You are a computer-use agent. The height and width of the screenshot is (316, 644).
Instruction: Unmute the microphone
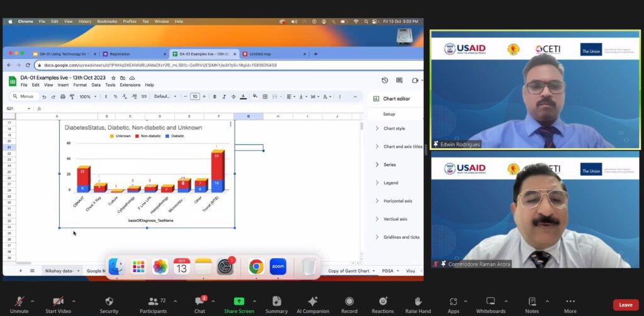(19, 302)
